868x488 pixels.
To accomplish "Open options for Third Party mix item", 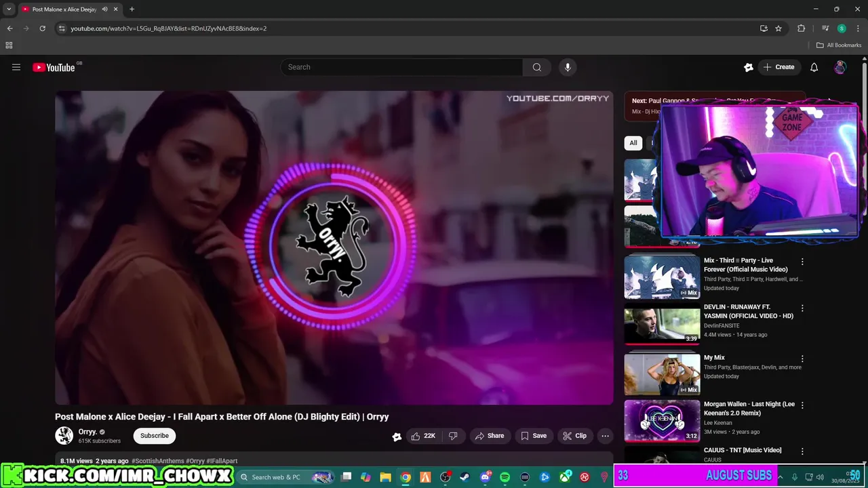I will [x=802, y=262].
